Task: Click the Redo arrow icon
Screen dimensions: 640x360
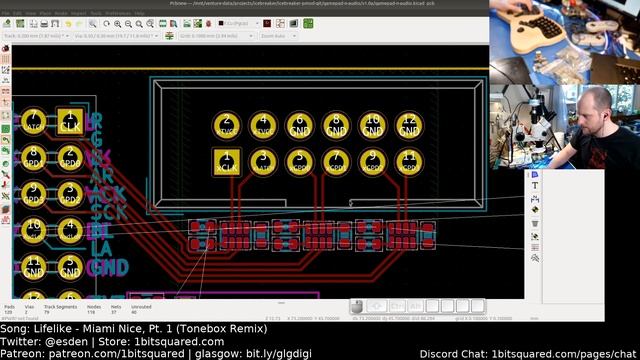Action: pyautogui.click(x=79, y=24)
